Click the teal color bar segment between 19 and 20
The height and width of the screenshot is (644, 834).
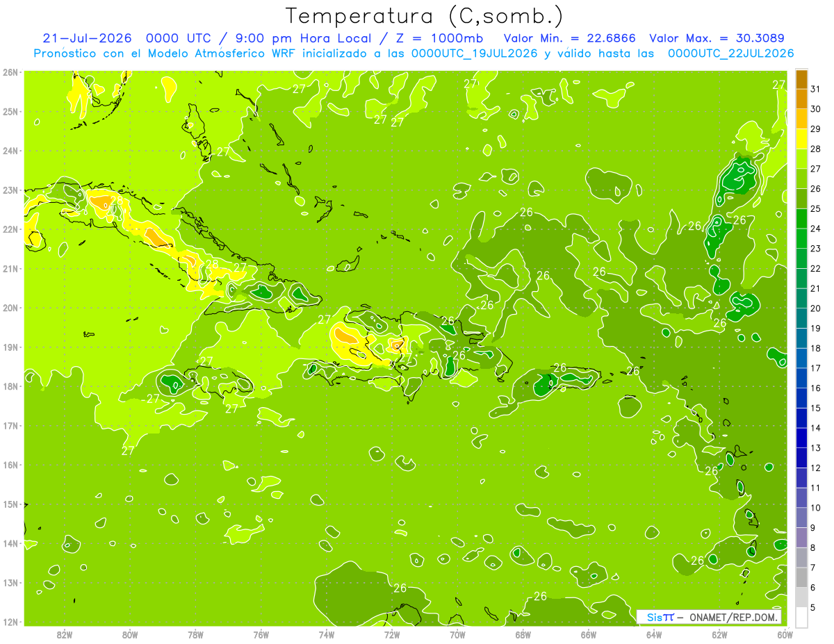coord(801,318)
